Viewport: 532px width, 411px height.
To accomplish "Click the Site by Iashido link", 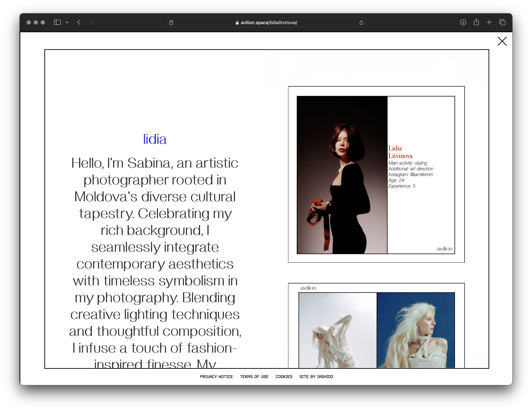I will tap(316, 376).
